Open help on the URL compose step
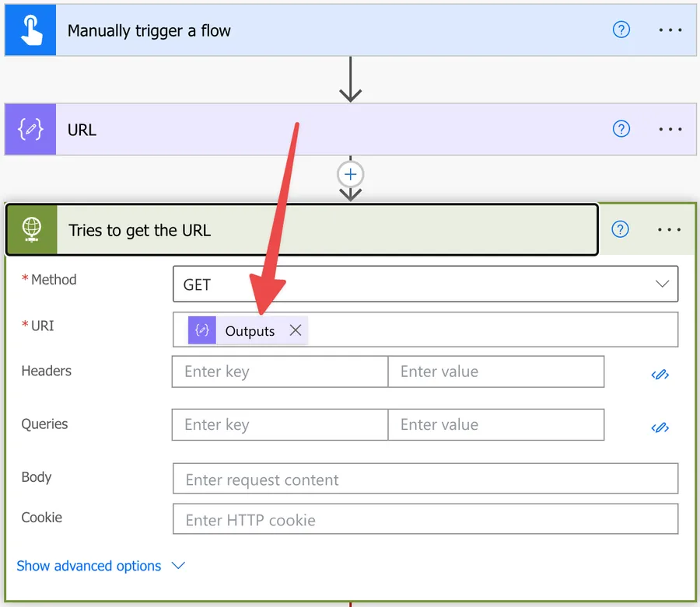Viewport: 700px width, 607px height. [x=621, y=129]
